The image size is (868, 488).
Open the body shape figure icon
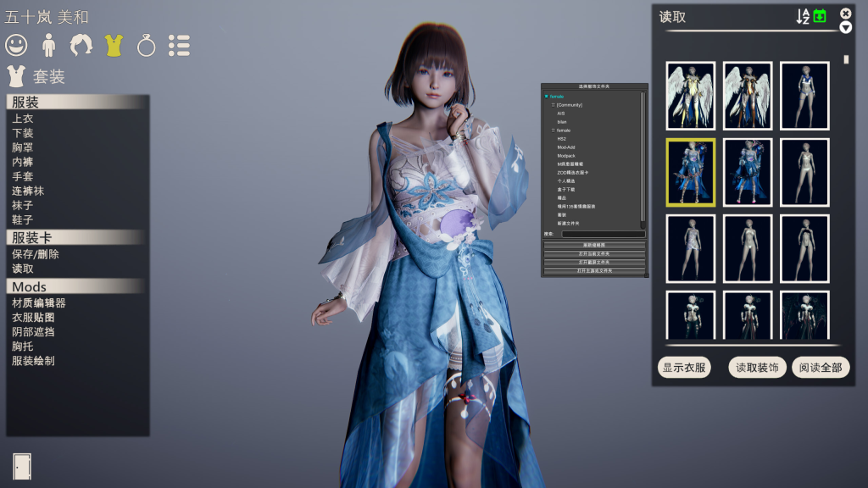click(48, 46)
